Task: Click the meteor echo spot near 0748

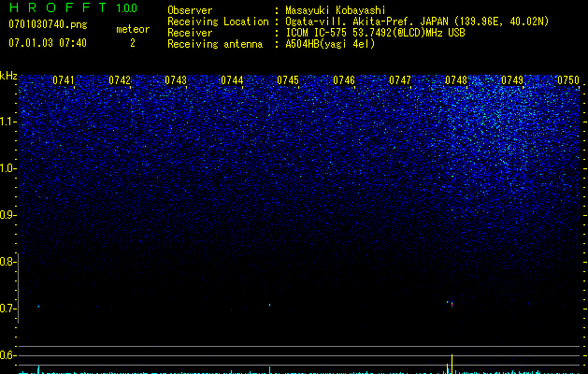Action: pyautogui.click(x=452, y=303)
